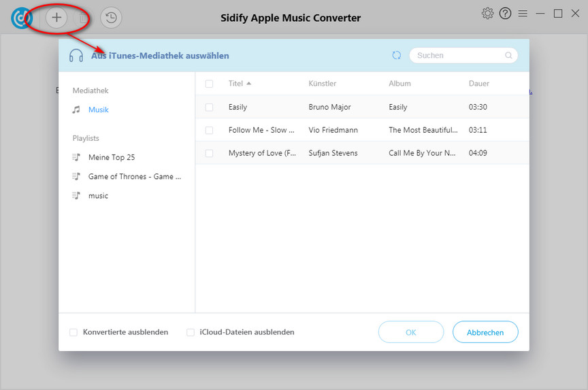Add tracks with the plus button

coord(56,17)
